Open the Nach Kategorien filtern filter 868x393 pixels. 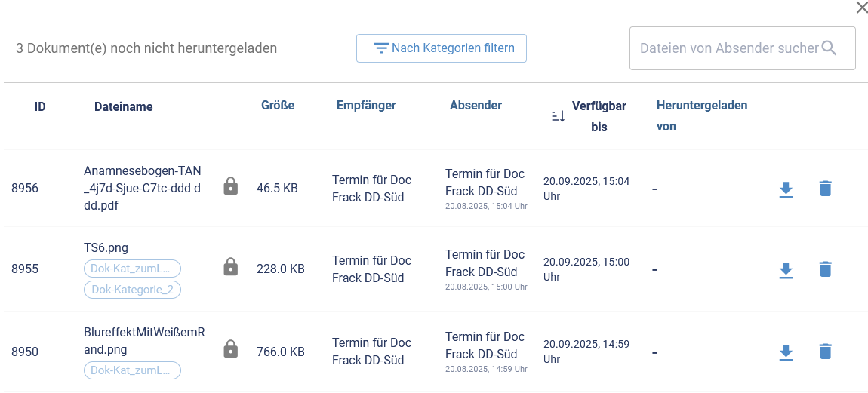(x=442, y=48)
